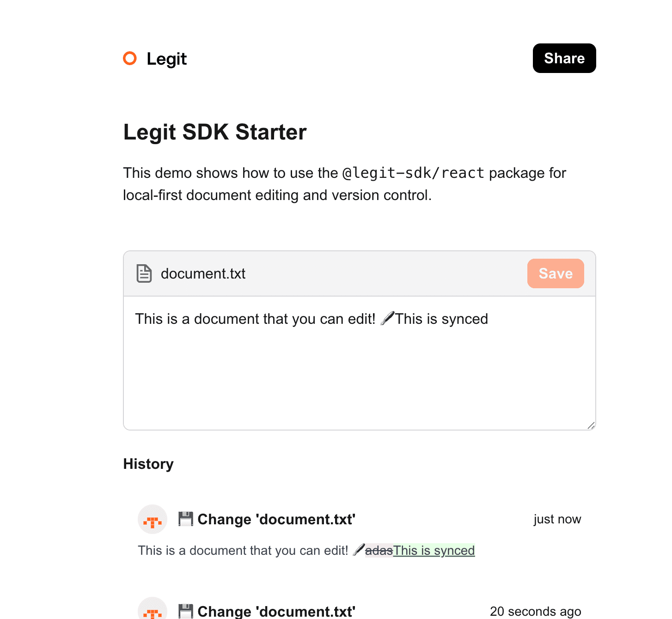This screenshot has width=672, height=619.
Task: Click the 'Change document.txt' title of the latest entry
Action: [276, 519]
